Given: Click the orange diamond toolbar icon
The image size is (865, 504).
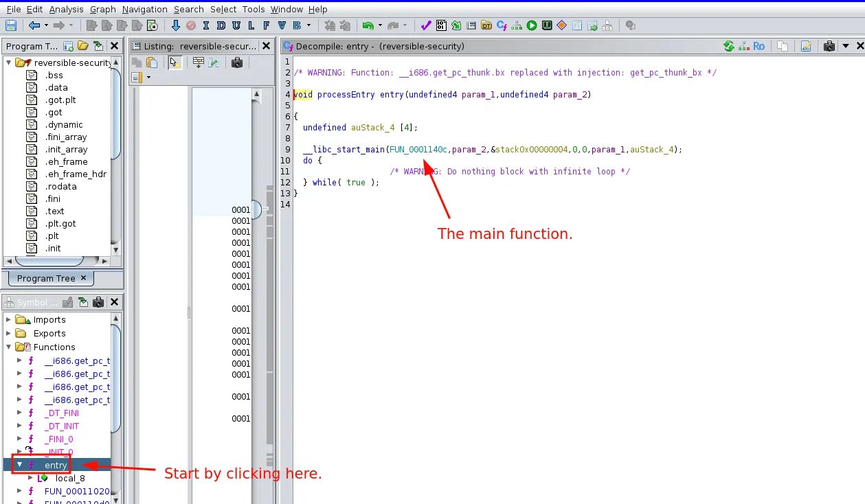Looking at the screenshot, I should coord(562,25).
